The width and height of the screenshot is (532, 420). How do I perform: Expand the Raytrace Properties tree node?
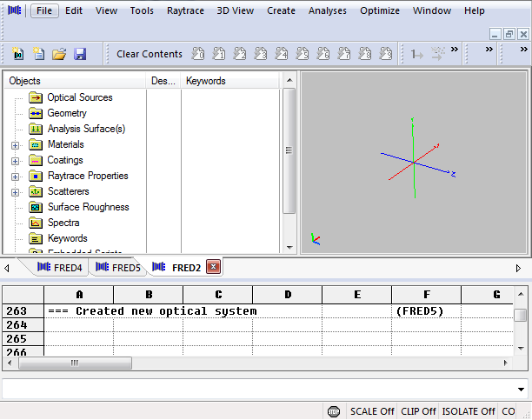coord(15,177)
